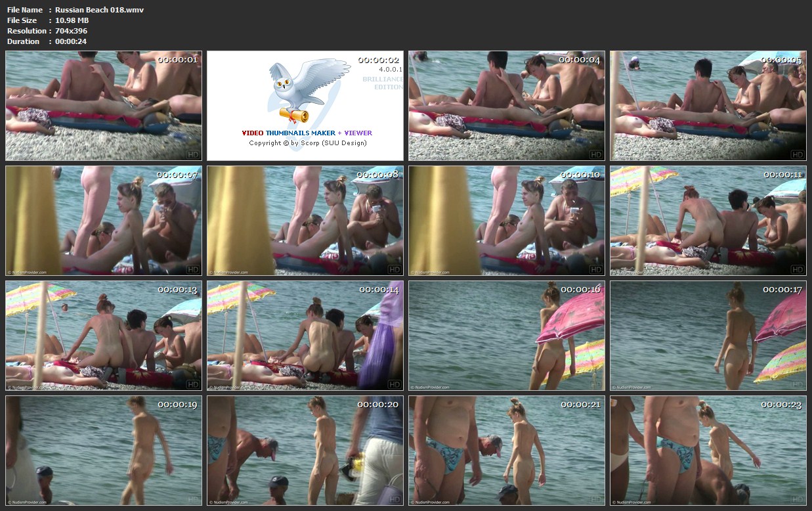The height and width of the screenshot is (511, 812).
Task: Open the thumbnail at timestamp 00:00:07
Action: click(104, 221)
